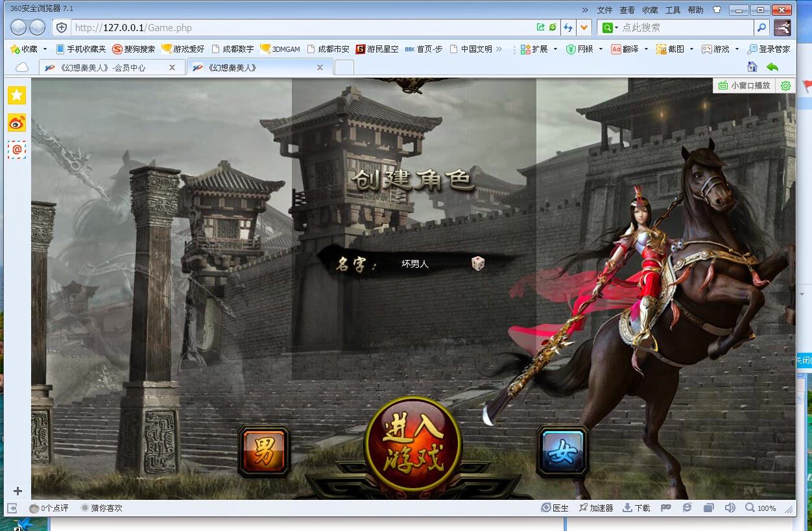Open the 搜狗搜索 bookmark
This screenshot has width=812, height=531.
click(134, 49)
